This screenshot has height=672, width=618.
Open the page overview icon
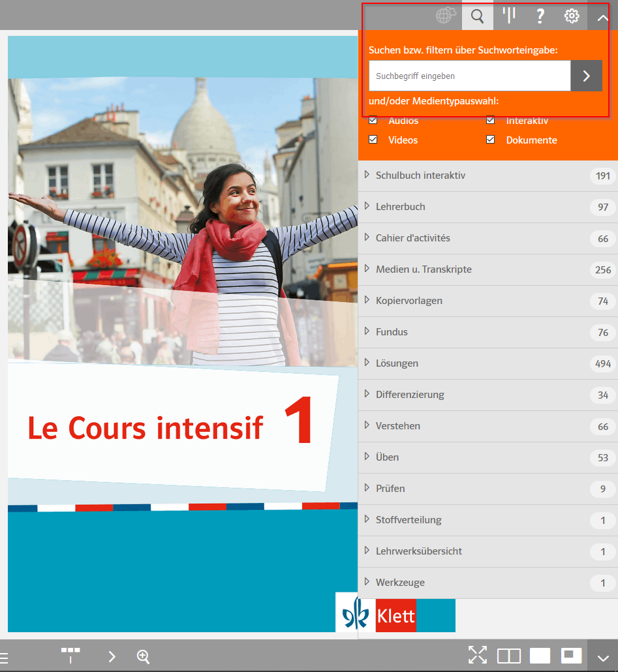point(70,656)
